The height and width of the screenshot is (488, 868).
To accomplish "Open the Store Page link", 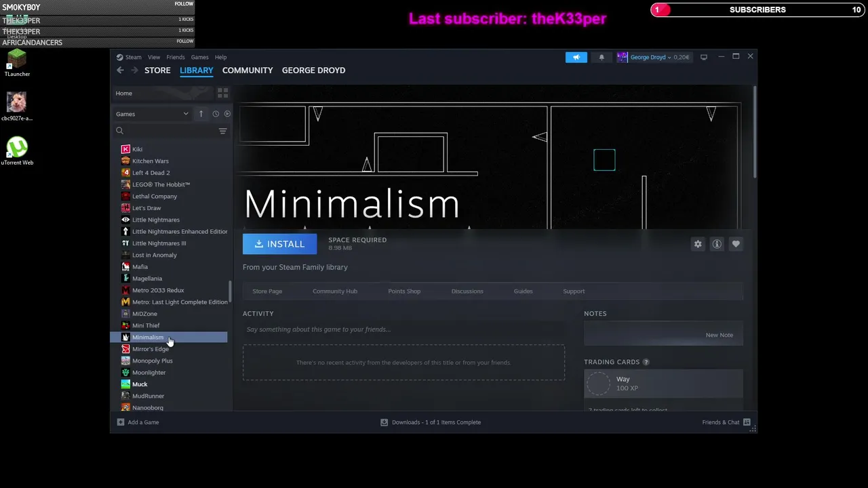I will click(267, 291).
